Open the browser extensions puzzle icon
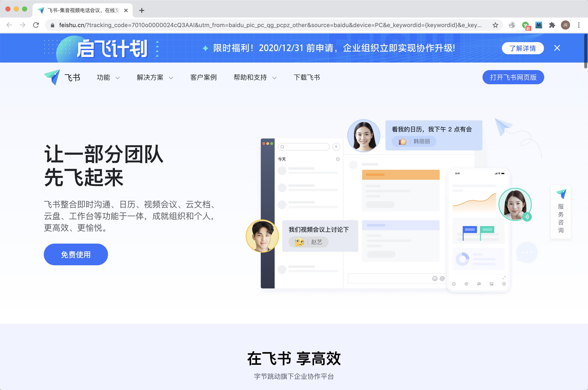Viewport: 588px width, 390px height. pyautogui.click(x=552, y=25)
